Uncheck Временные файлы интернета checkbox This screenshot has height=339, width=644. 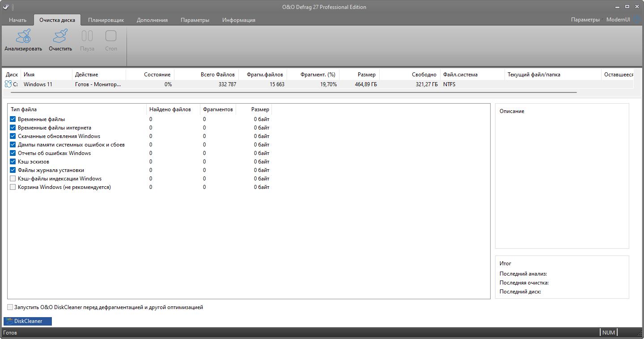coord(13,128)
